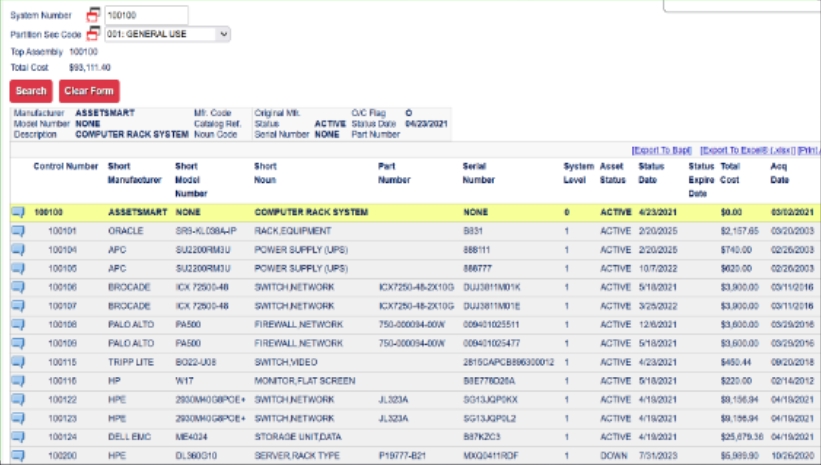Click the comment icon for row 100200
Screen dimensions: 821x465
(18, 456)
